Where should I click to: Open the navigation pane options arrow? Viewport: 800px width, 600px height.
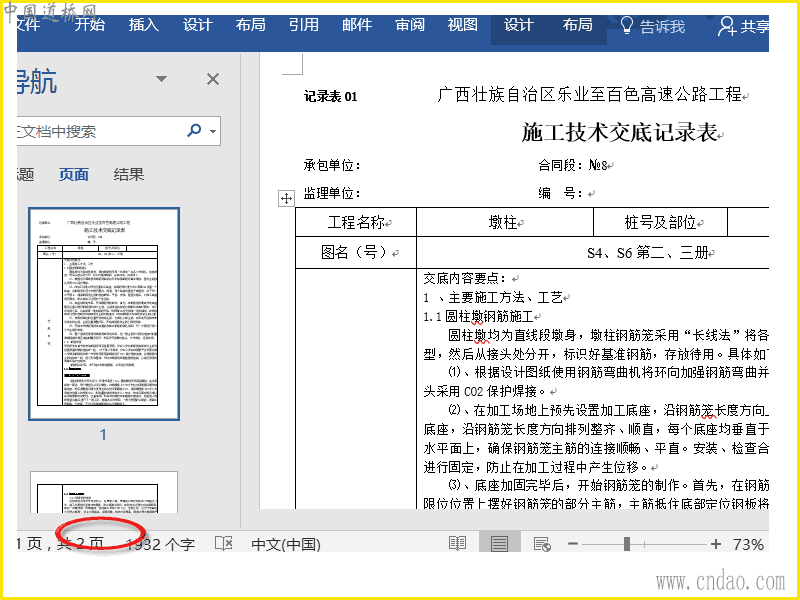[161, 79]
